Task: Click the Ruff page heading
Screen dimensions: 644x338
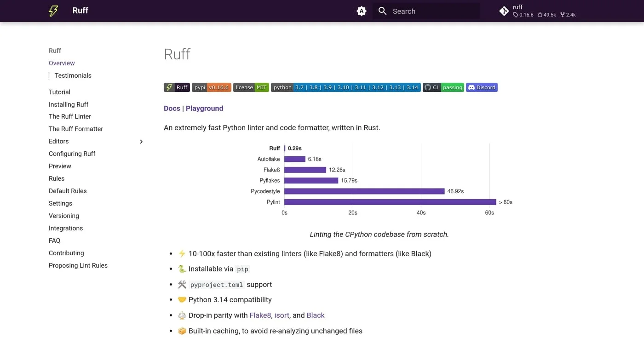Action: 177,54
